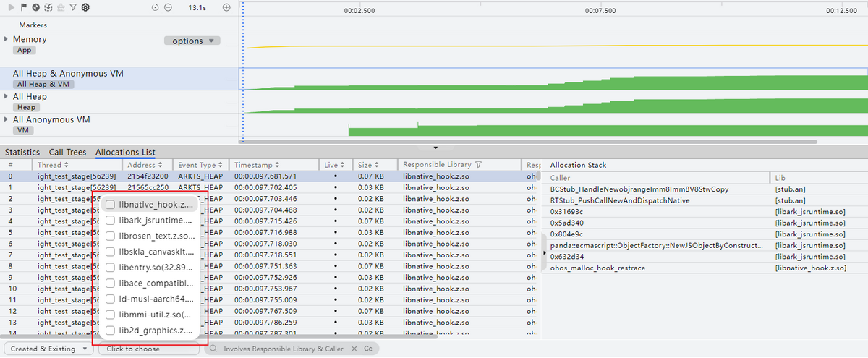Toggle the Cc case-sensitive search button
This screenshot has width=868, height=358.
tap(368, 349)
